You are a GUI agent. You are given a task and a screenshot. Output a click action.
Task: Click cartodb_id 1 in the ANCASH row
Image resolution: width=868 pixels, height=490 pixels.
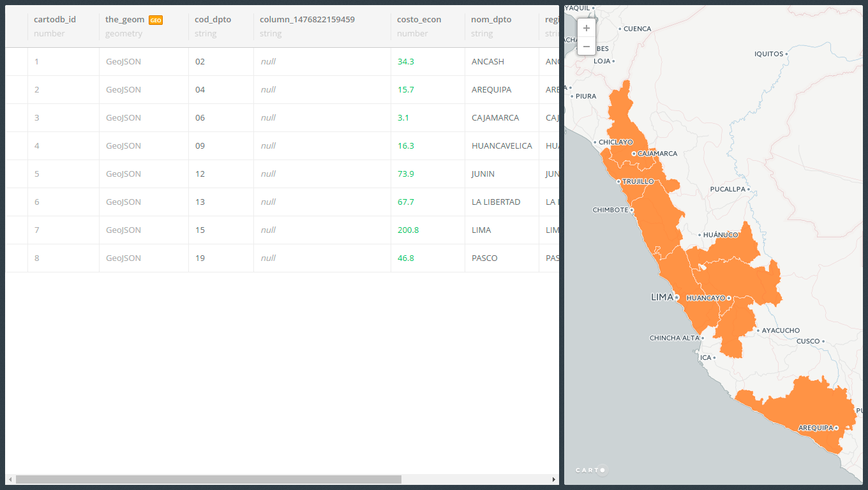coord(36,62)
